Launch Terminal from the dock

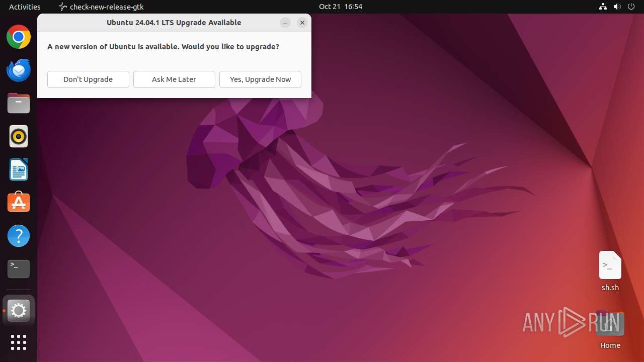click(x=19, y=269)
